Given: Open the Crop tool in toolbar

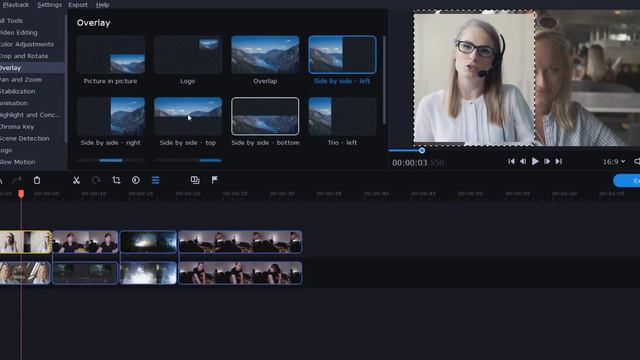Looking at the screenshot, I should click(116, 180).
